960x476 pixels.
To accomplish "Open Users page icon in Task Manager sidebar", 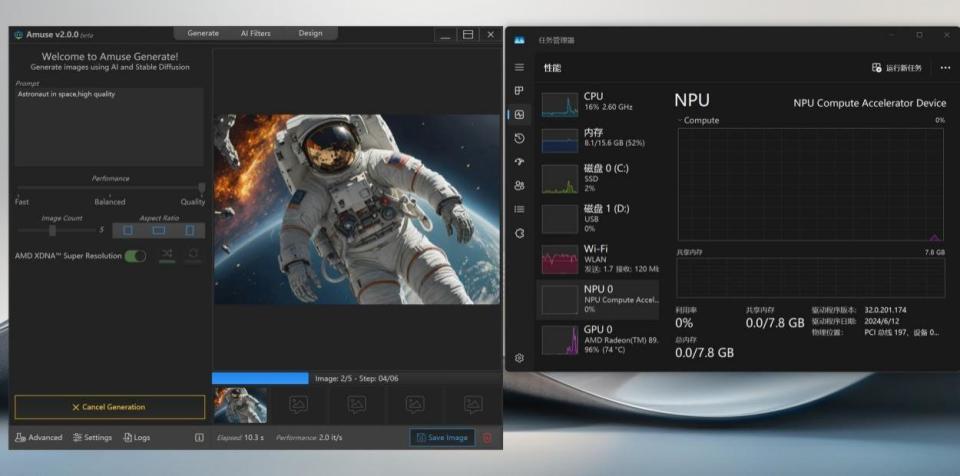I will coord(519,185).
